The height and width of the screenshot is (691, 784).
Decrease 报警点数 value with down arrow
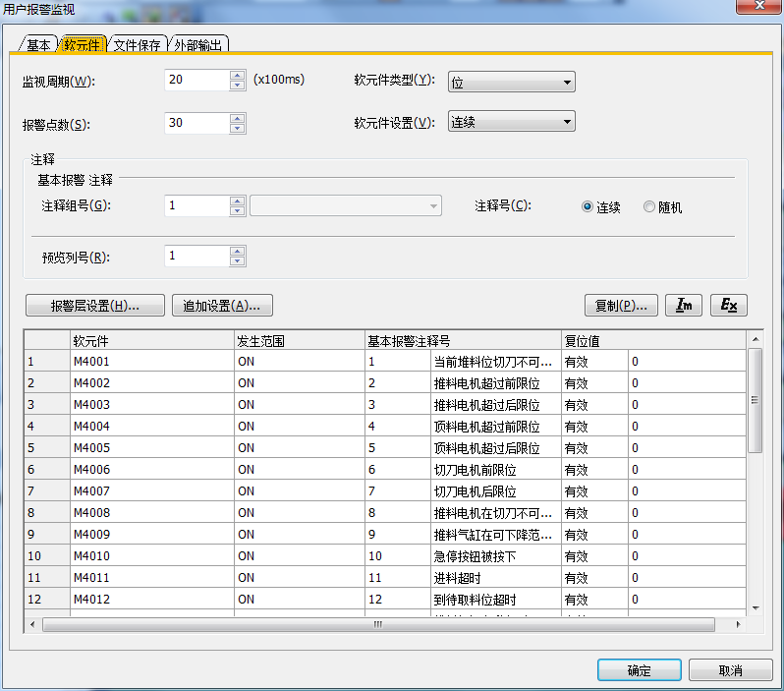(x=237, y=129)
